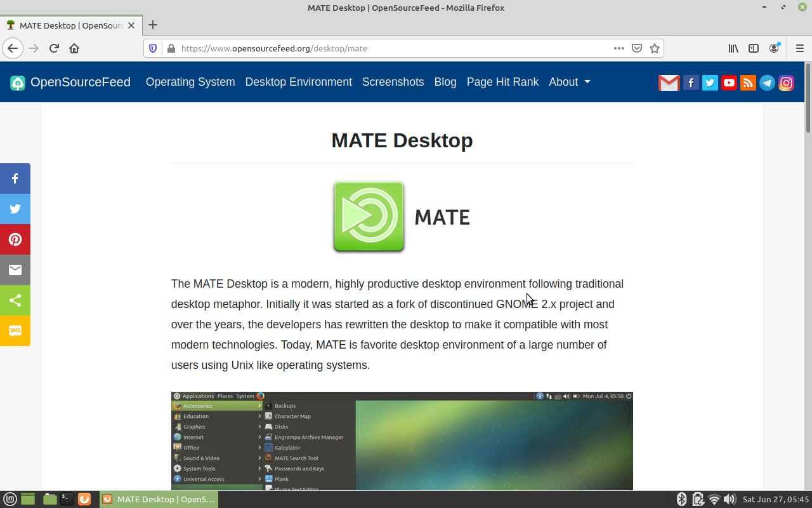Screen dimensions: 812x508
Task: Open Firefox library icon
Action: 733,48
